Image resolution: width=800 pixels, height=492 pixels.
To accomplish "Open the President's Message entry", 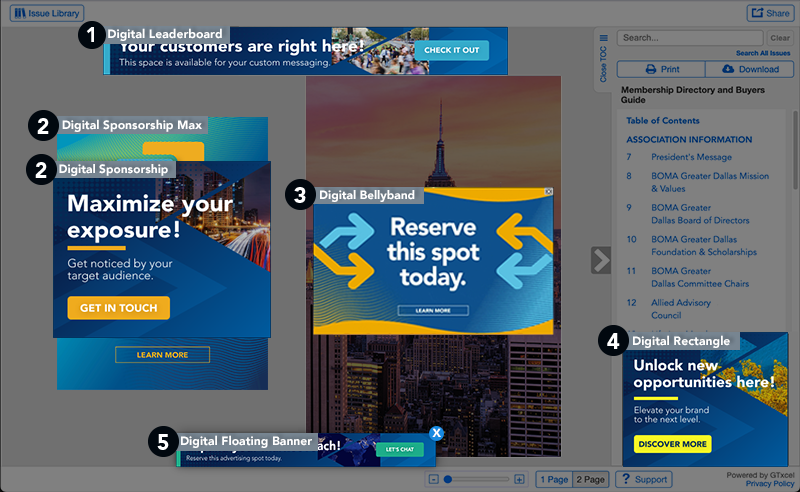I will (x=691, y=157).
